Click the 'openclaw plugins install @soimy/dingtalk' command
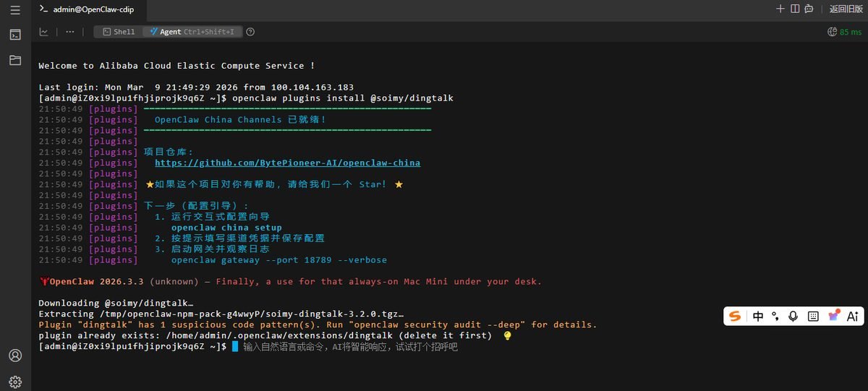The height and width of the screenshot is (391, 868). point(343,98)
